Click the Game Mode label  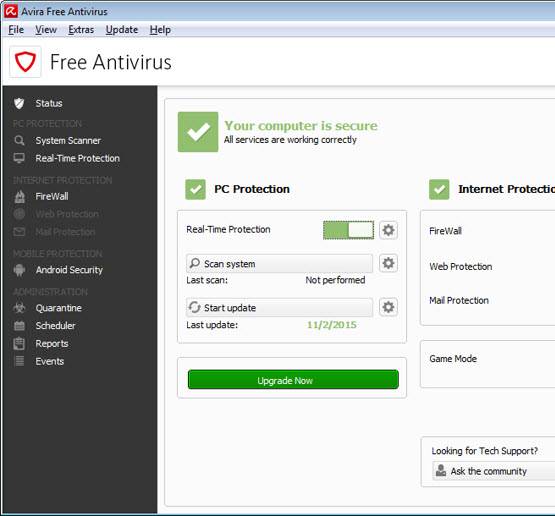pyautogui.click(x=453, y=359)
